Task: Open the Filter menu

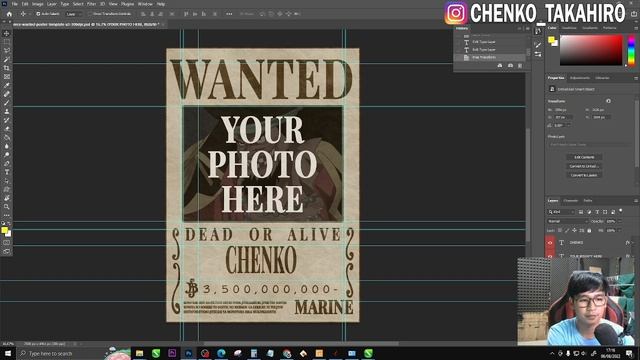Action: click(x=91, y=4)
